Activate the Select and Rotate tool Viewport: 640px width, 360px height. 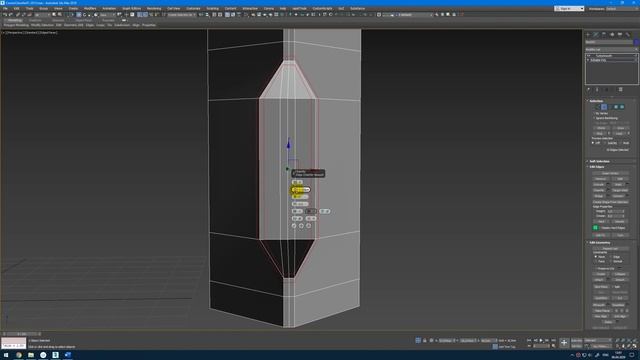tap(84, 15)
